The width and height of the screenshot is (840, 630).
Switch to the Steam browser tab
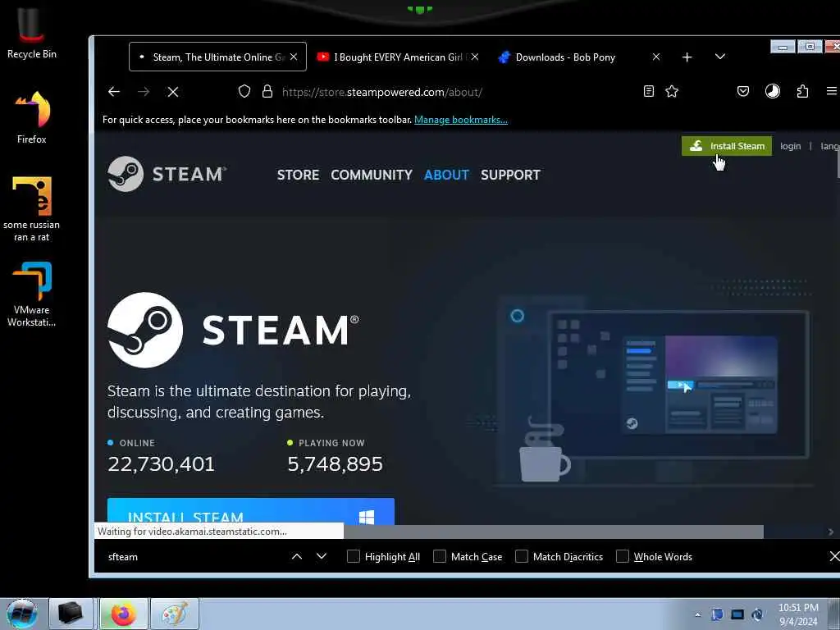(x=217, y=57)
